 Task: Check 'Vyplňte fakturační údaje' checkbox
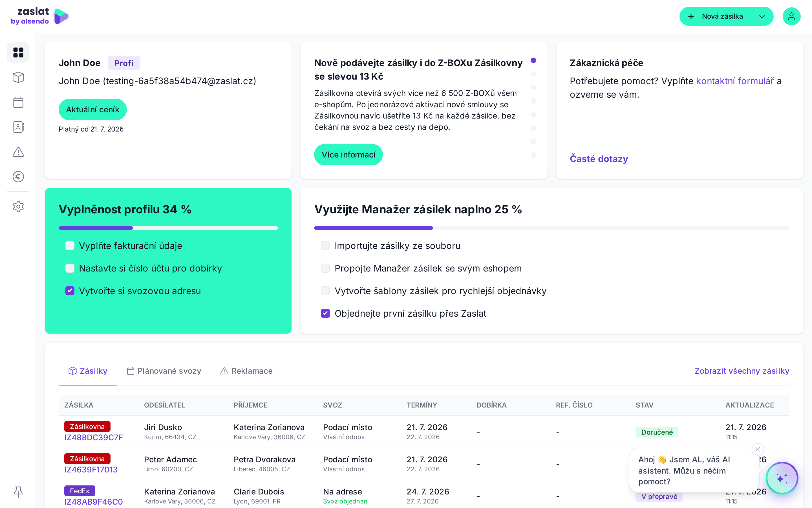[70, 246]
